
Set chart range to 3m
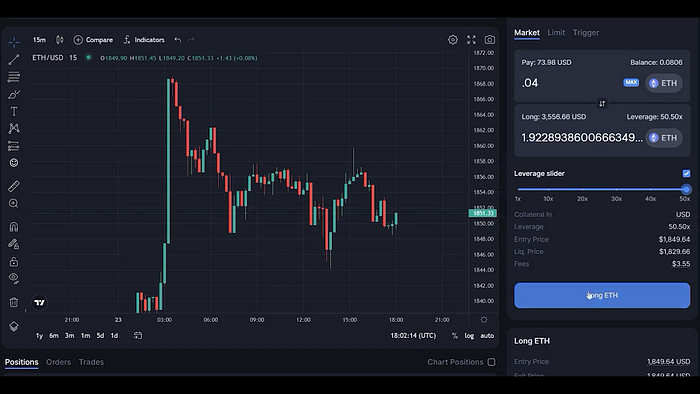[x=70, y=336]
